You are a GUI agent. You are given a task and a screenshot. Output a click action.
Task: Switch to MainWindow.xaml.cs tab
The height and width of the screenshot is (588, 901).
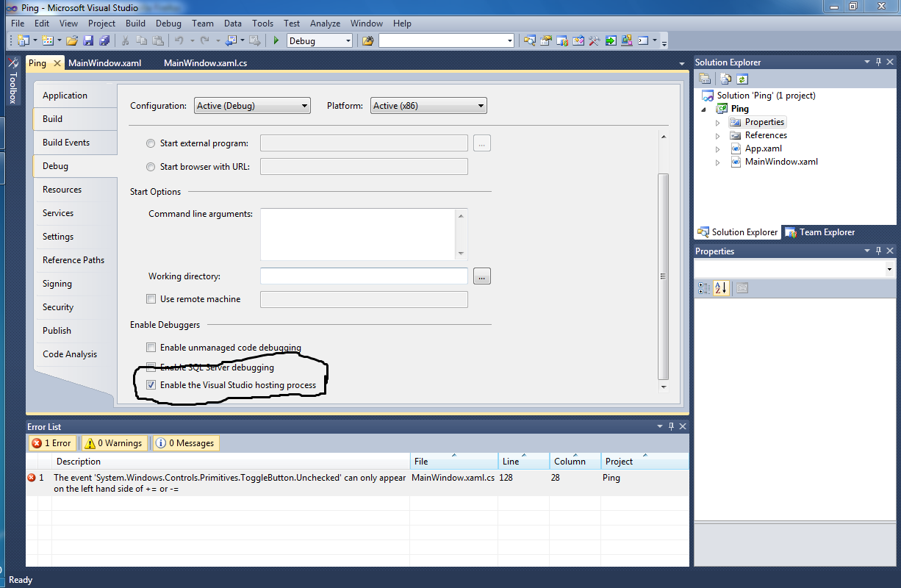coord(205,63)
